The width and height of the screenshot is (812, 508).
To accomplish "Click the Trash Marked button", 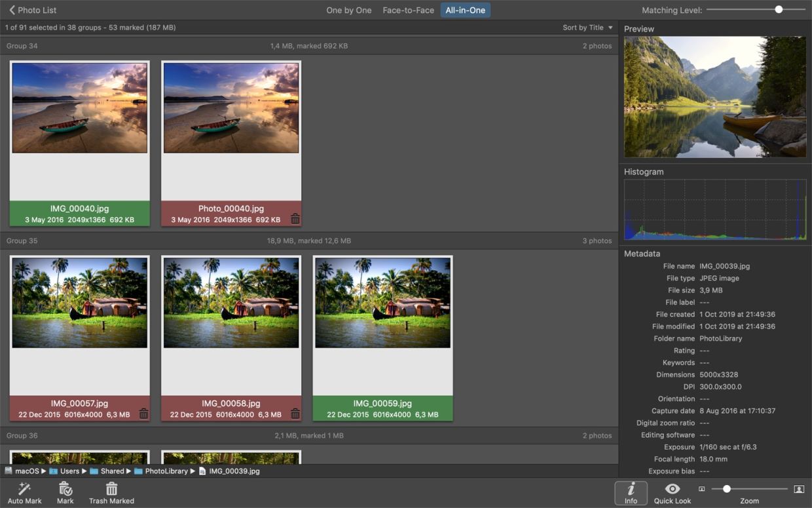I will click(111, 493).
